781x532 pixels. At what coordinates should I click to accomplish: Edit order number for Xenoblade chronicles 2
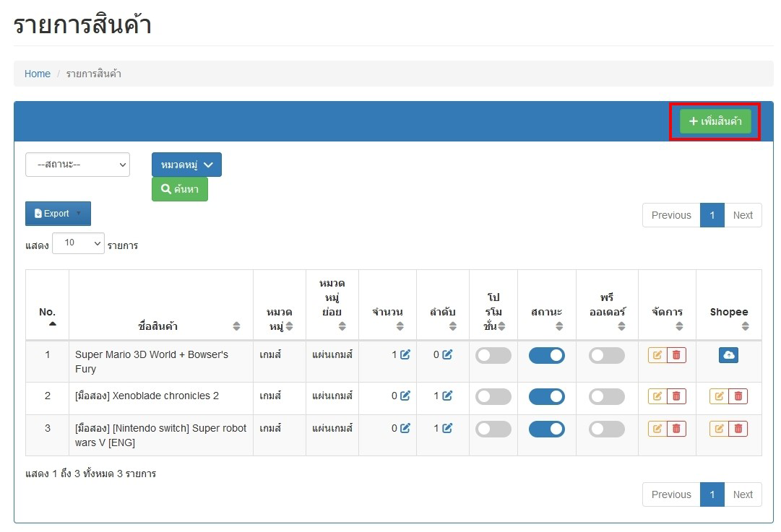coord(447,396)
